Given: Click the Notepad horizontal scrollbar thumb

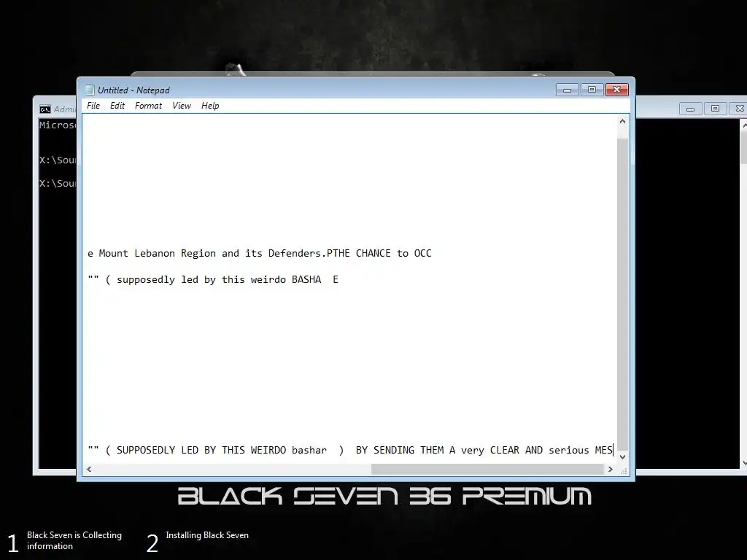Looking at the screenshot, I should pos(487,469).
